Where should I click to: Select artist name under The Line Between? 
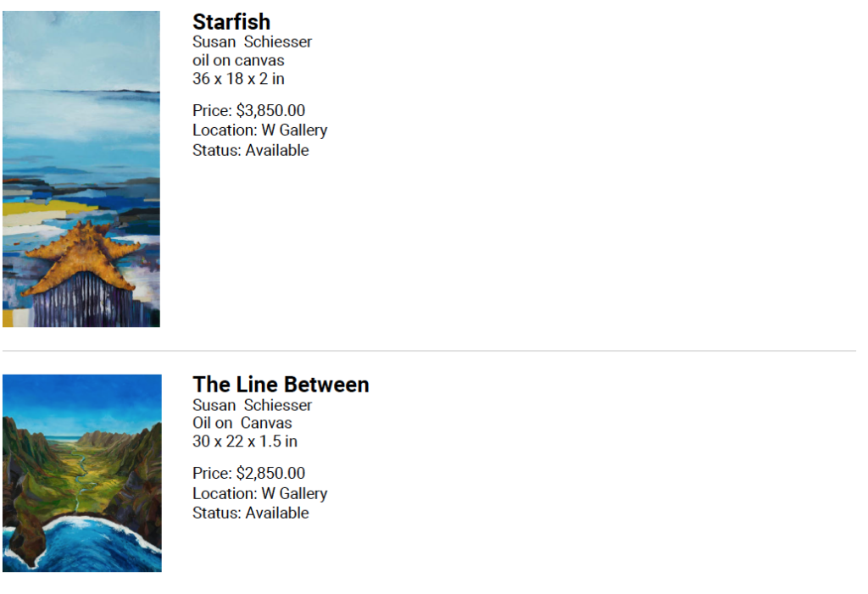(252, 405)
